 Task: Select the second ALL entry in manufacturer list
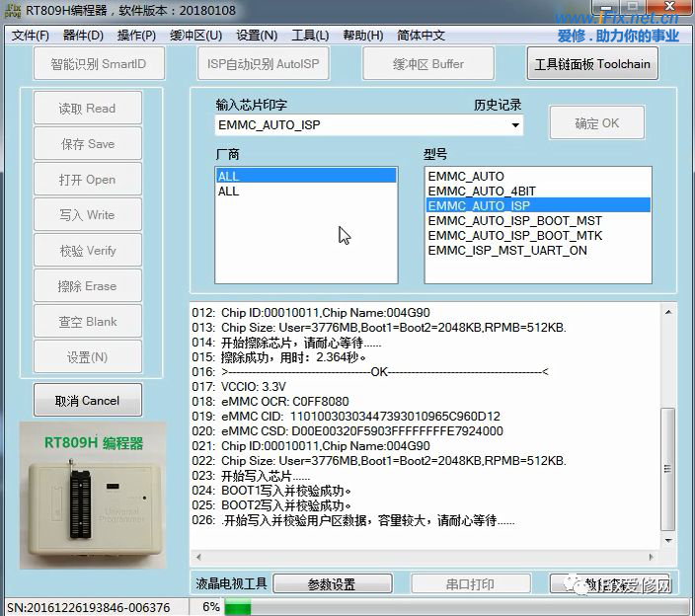[x=229, y=192]
